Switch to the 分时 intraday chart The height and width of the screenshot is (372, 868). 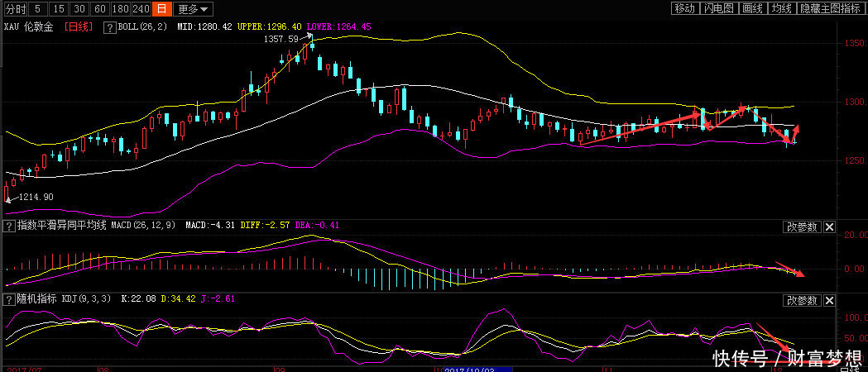(16, 9)
